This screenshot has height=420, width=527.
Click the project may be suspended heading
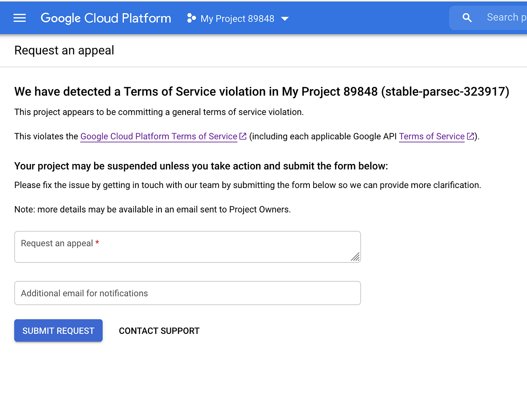coord(201,166)
